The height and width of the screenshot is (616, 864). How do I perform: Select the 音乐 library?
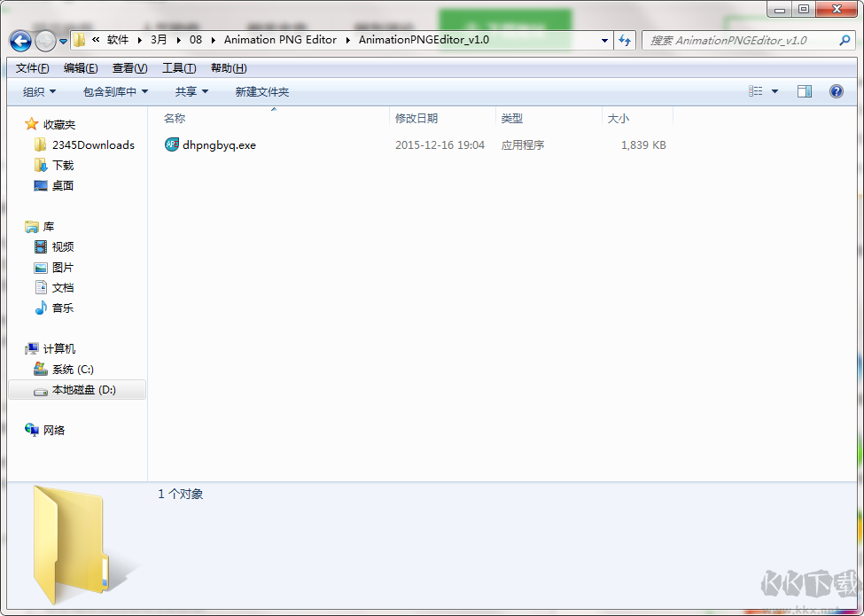click(x=59, y=308)
